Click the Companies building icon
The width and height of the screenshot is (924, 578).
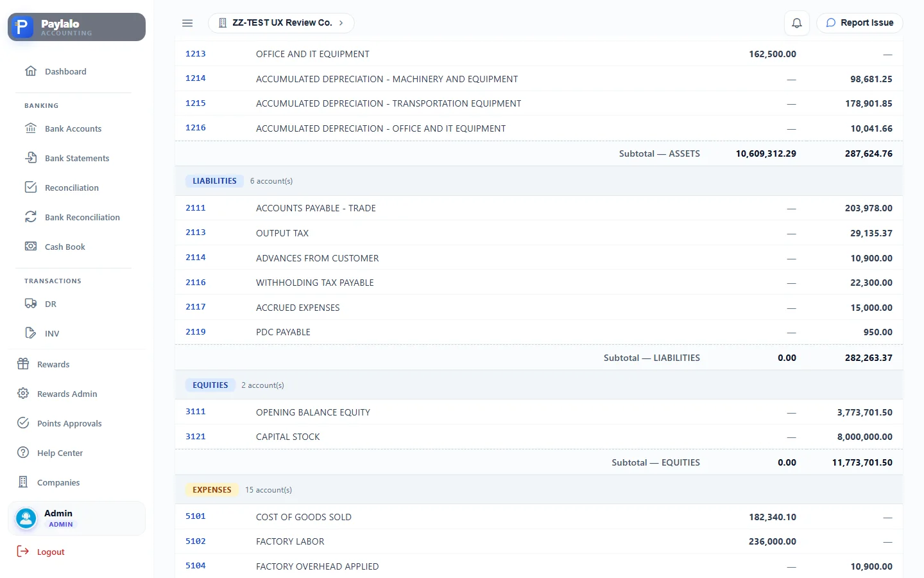tap(23, 482)
